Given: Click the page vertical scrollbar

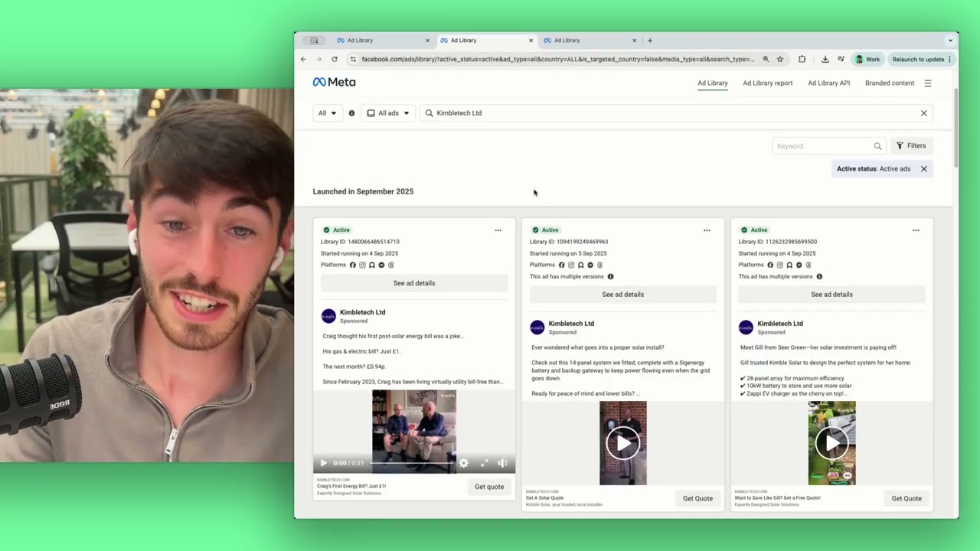Looking at the screenshot, I should pos(955,127).
